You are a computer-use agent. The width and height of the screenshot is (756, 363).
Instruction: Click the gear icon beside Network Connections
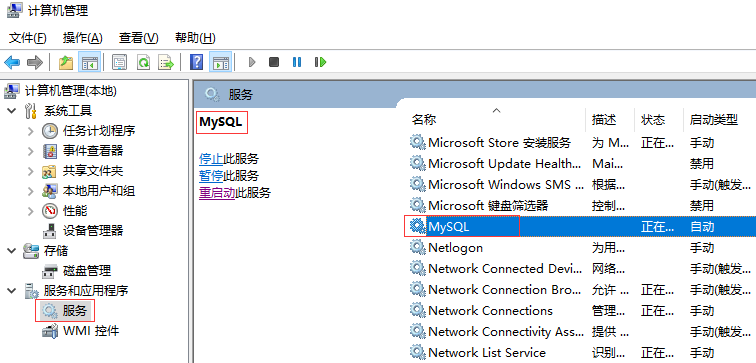pyautogui.click(x=417, y=310)
